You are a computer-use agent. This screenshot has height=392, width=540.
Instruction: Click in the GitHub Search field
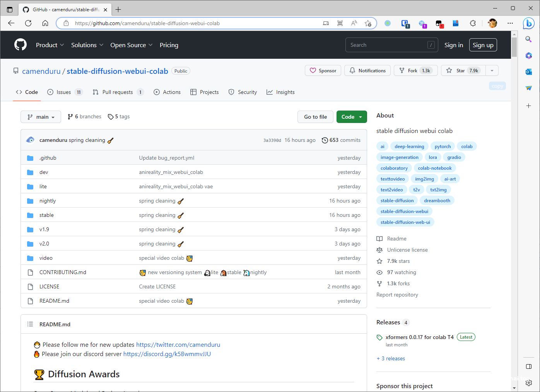(392, 45)
